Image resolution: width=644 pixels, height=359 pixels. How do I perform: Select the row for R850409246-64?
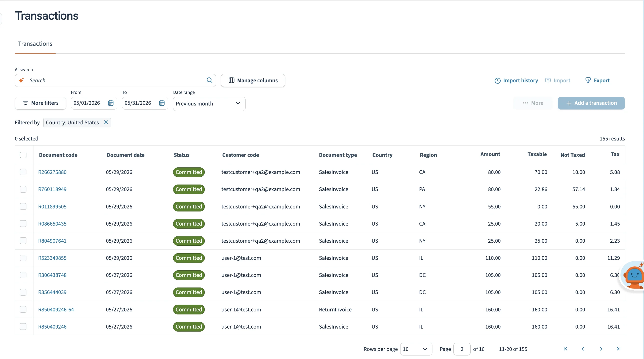pos(23,309)
